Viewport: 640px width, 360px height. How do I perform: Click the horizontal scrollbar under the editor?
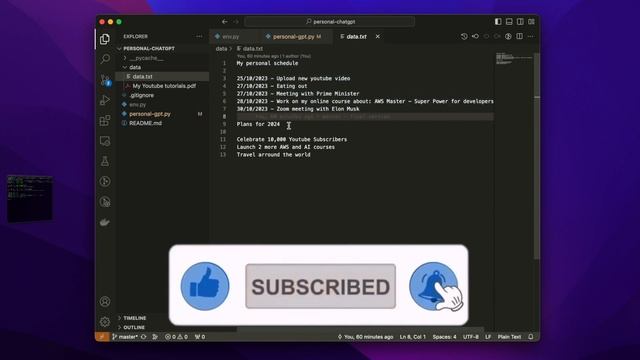point(361,329)
